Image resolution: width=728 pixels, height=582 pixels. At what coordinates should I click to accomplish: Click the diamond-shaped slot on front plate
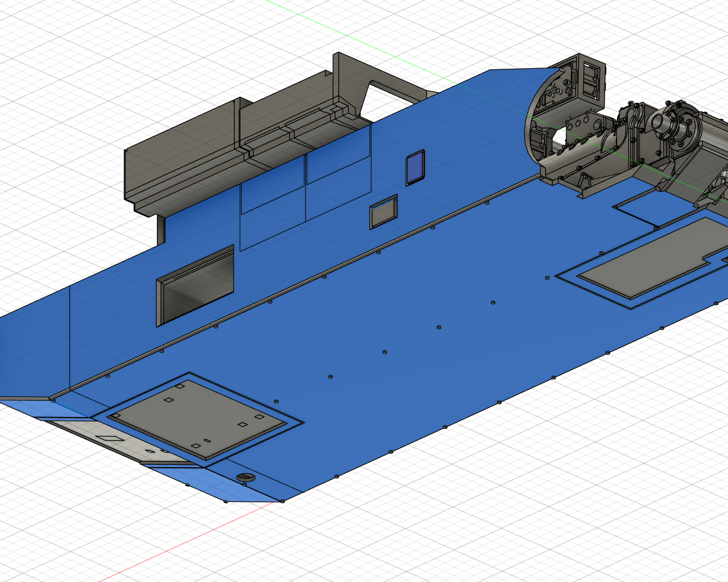107,438
